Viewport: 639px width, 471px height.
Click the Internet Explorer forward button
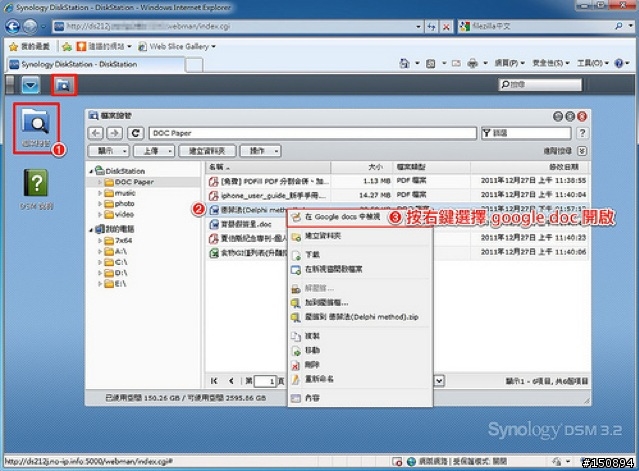click(x=29, y=26)
